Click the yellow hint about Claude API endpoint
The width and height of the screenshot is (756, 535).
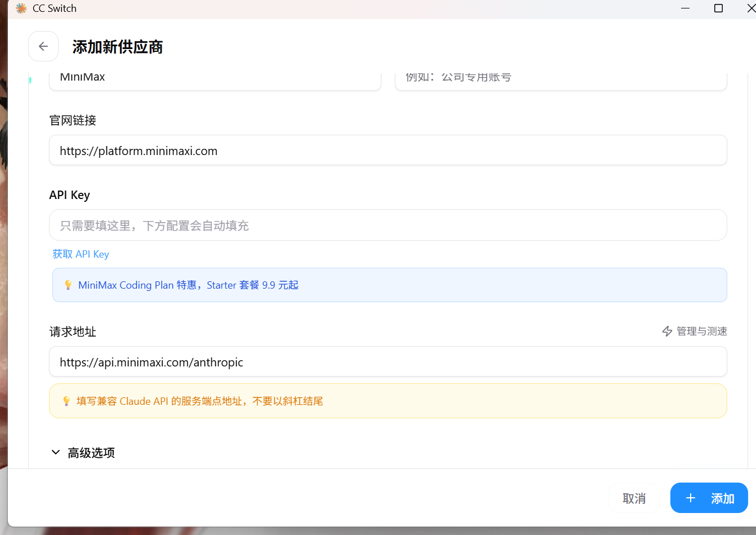[x=388, y=401]
